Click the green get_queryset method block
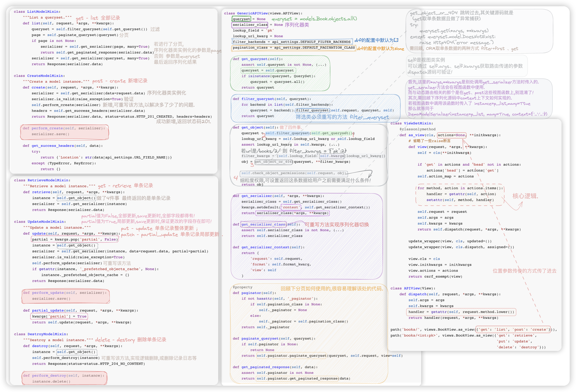Image resolution: width=576 pixels, height=392 pixels. (280, 73)
